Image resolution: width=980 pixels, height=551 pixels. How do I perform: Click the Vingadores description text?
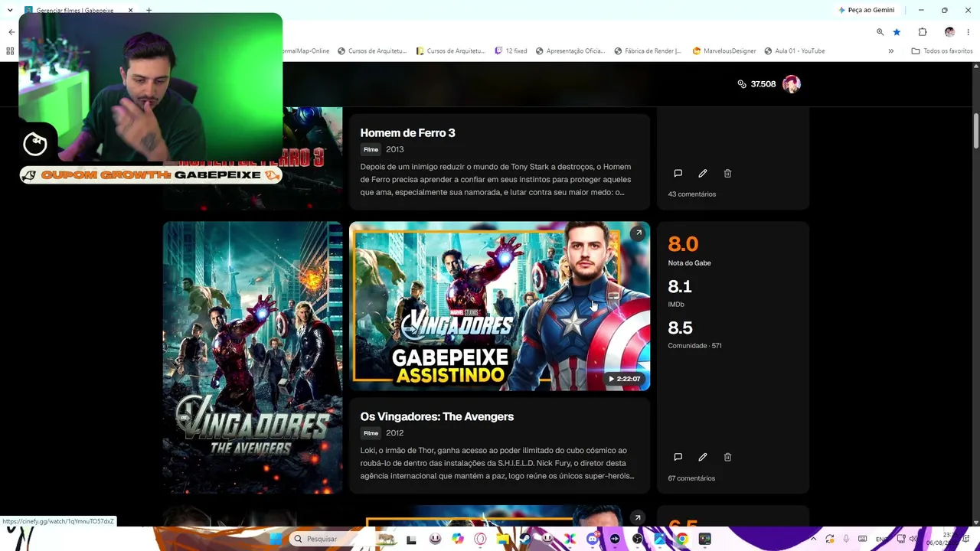pos(498,463)
